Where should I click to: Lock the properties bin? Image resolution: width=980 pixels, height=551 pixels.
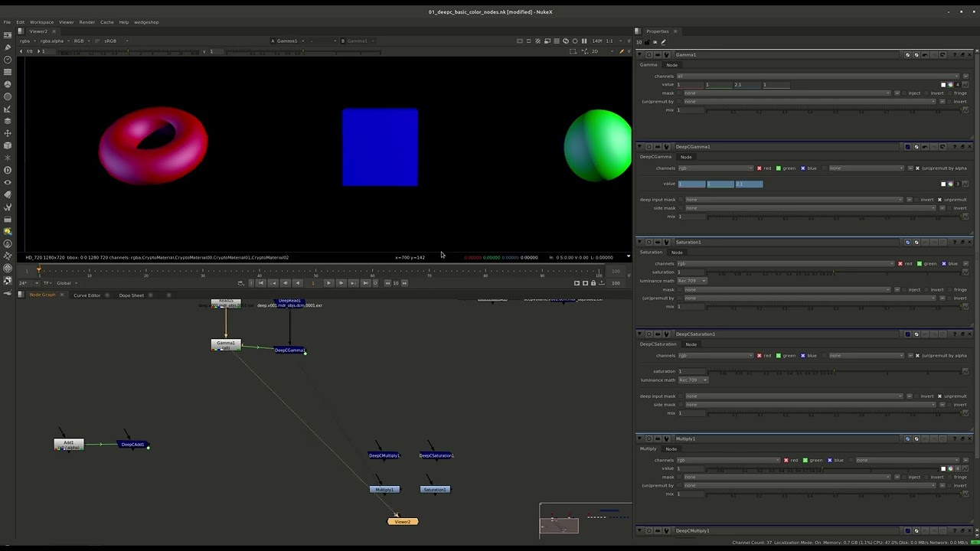point(647,42)
